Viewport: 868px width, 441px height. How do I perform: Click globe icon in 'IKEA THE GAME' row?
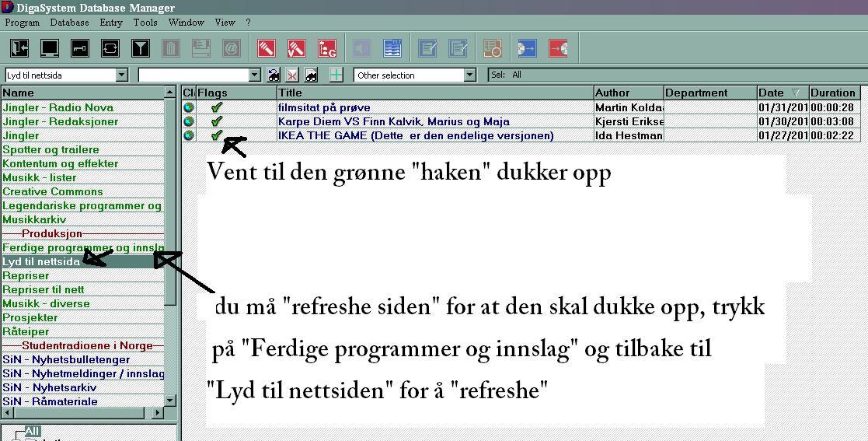pos(189,135)
